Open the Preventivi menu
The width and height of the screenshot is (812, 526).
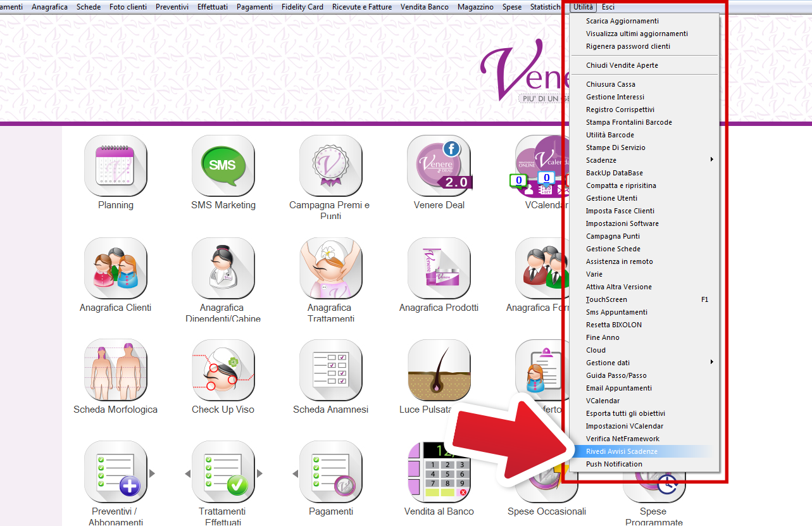(x=172, y=7)
